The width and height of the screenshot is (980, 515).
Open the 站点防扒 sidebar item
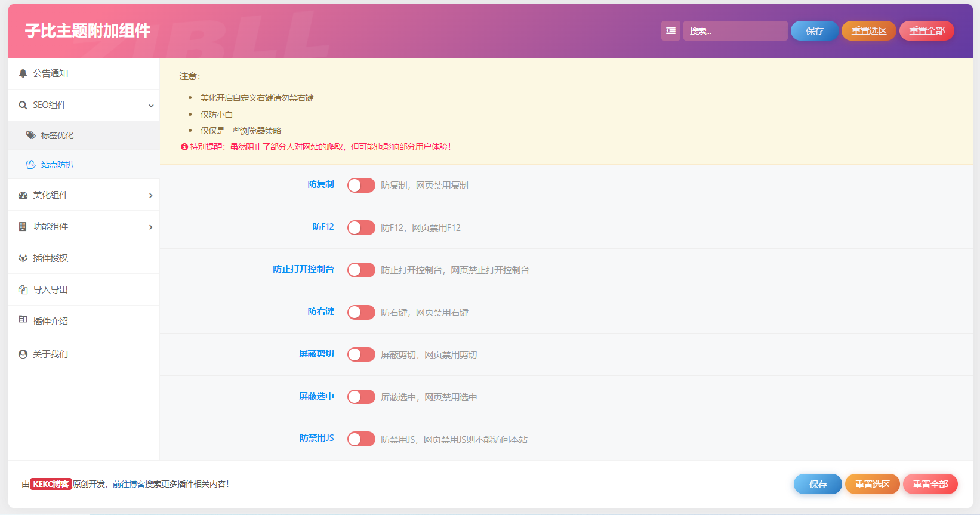coord(57,165)
